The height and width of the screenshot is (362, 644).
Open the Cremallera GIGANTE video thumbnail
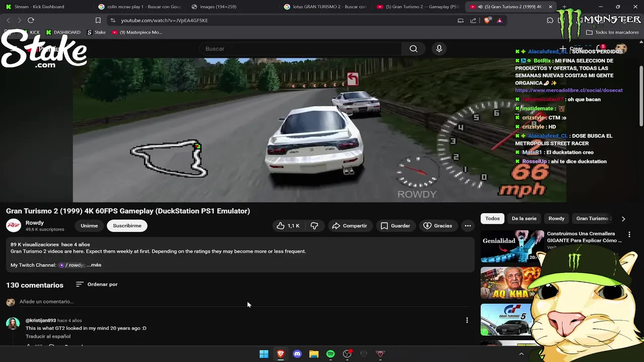(512, 246)
